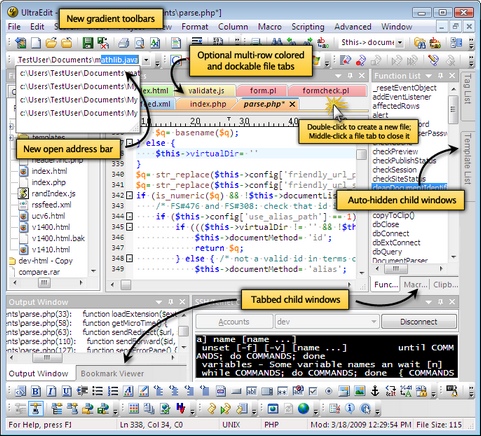Click the insert radio button element icon
Screen dimensions: 481x436
click(x=329, y=391)
